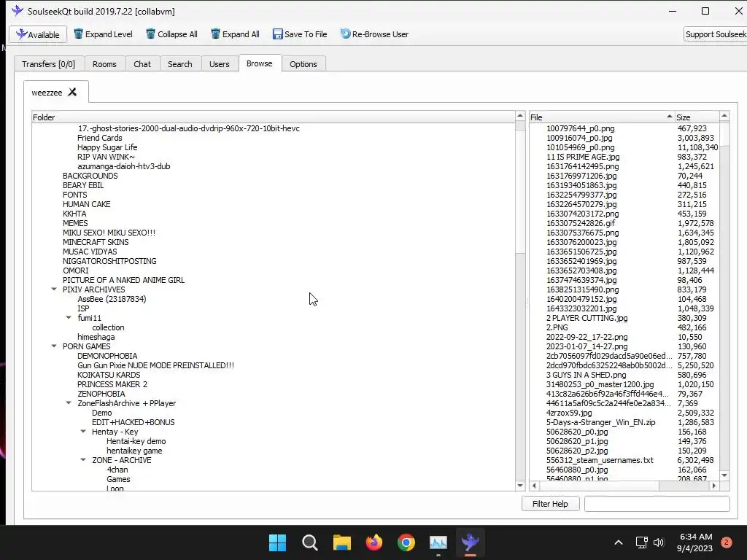747x560 pixels.
Task: Select the MINECRAFT SKINS folder
Action: (96, 242)
